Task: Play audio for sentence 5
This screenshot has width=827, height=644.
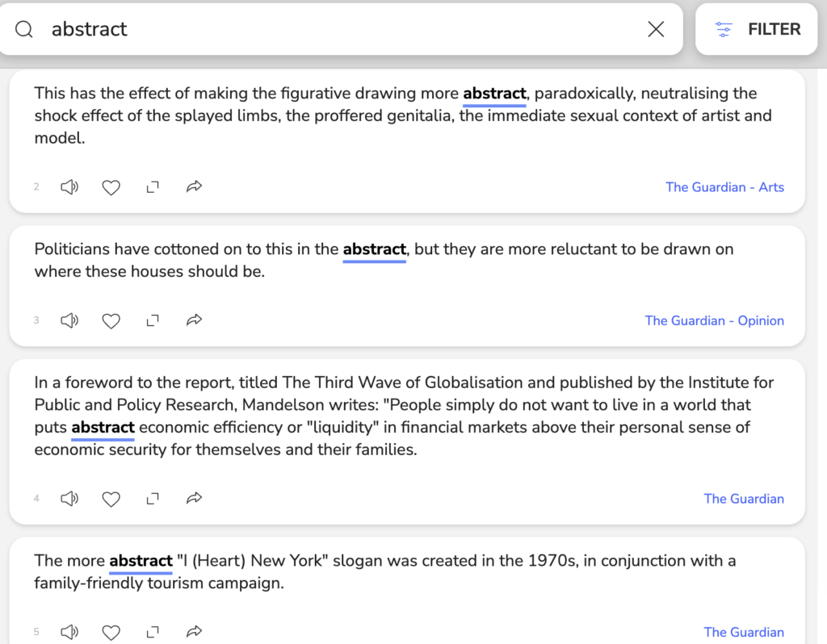Action: (69, 632)
